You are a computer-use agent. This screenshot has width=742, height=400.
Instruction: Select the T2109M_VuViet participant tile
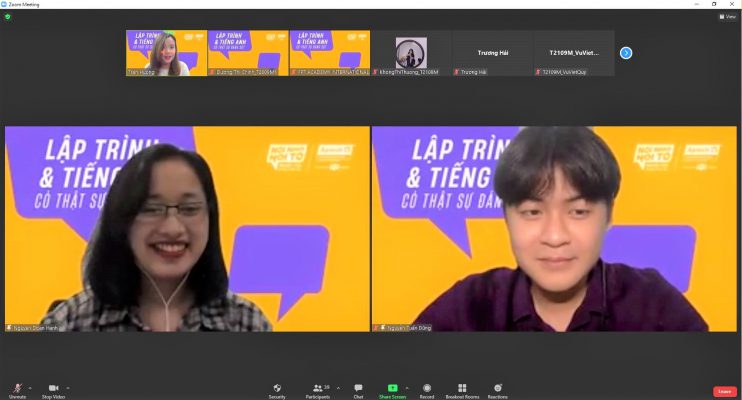[x=574, y=52]
